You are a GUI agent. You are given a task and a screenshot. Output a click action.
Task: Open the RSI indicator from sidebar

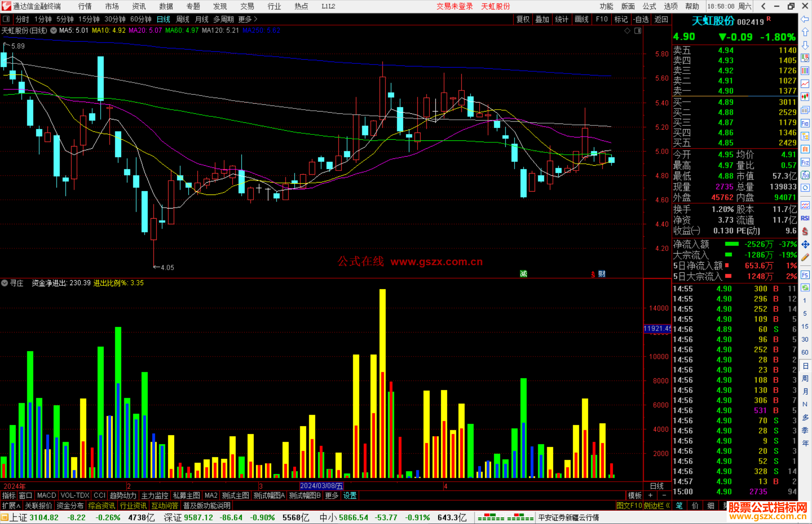tap(805, 218)
